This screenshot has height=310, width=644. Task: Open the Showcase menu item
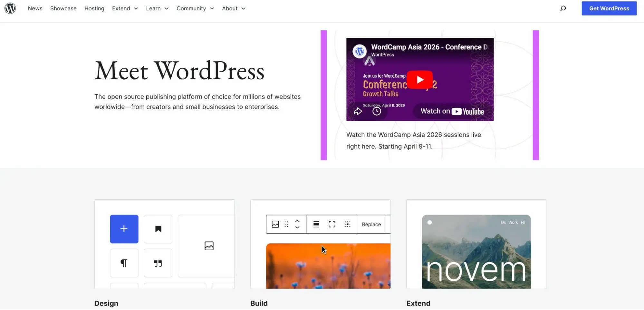tap(63, 8)
